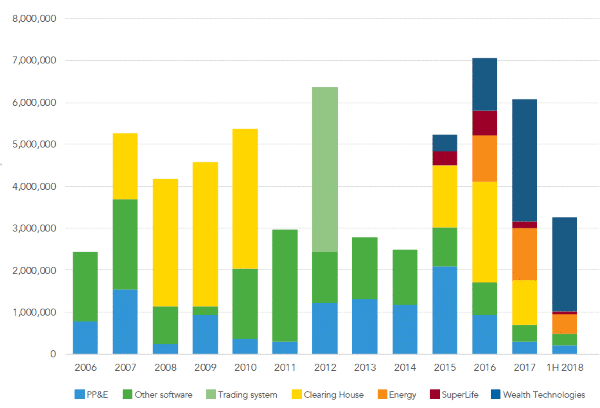
Task: Click the 1H 2018 x-axis label
Action: click(565, 368)
